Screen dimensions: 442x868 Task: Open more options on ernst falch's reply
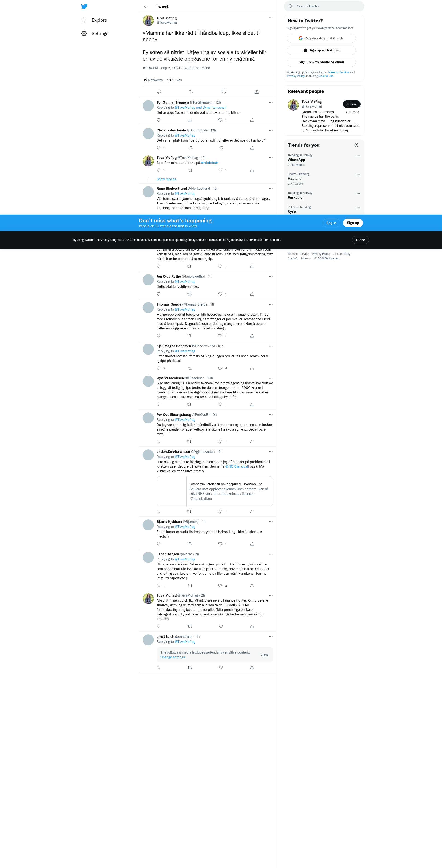tap(270, 637)
